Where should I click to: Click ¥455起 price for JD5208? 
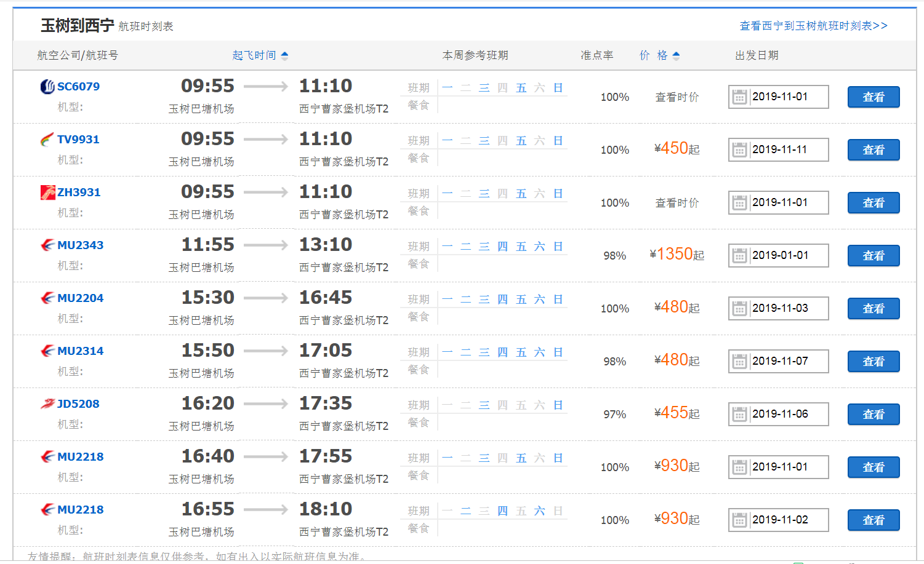coord(677,413)
